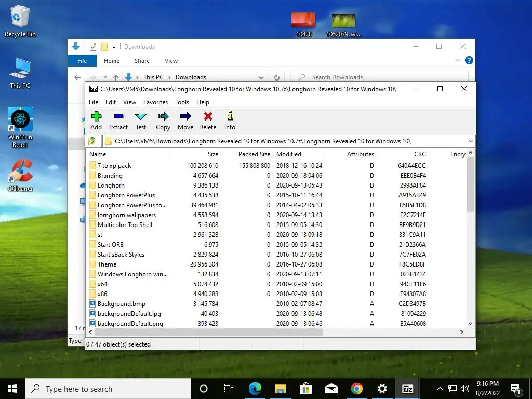Open the 7-Zip View menu
The height and width of the screenshot is (399, 532).
[x=129, y=102]
